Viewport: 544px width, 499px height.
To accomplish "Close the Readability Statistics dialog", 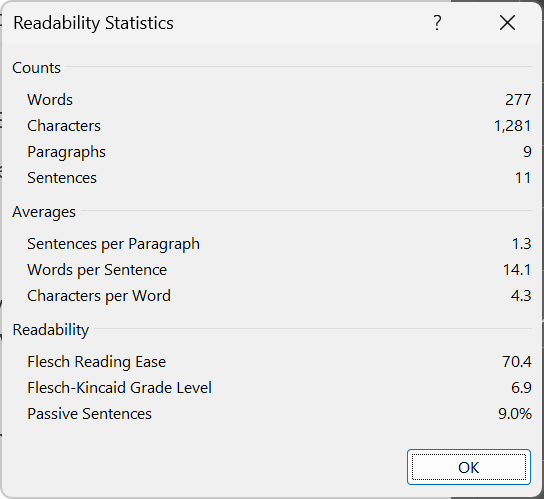I will [x=507, y=23].
